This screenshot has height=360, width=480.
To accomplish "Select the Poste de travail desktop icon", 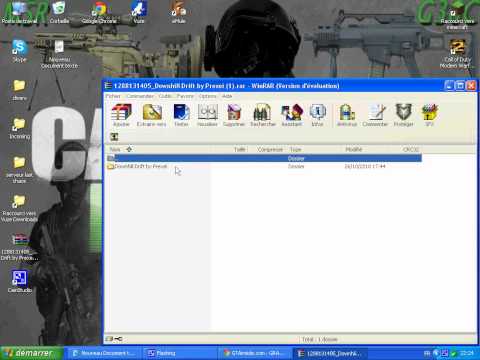I will (19, 13).
